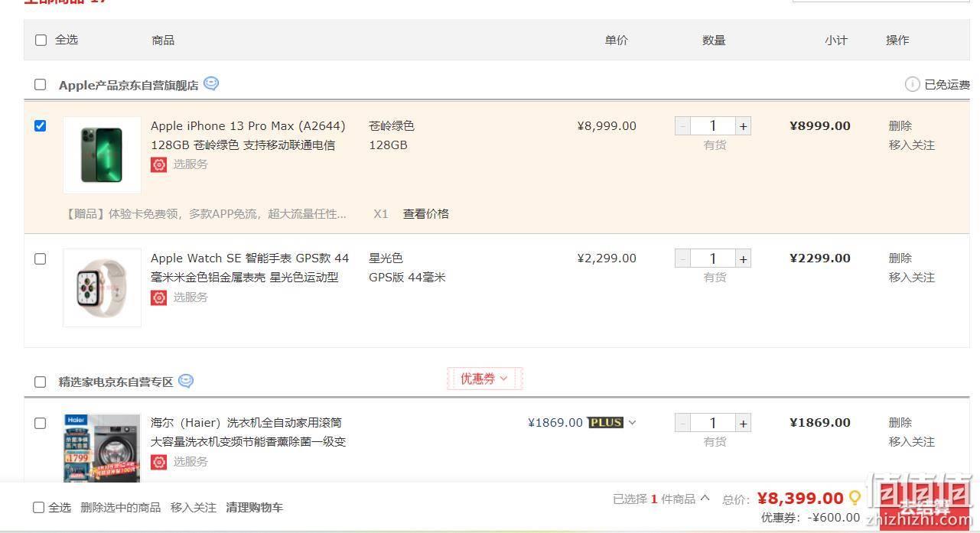This screenshot has height=533, width=980.
Task: Click the red service icon for Apple Watch SE
Action: pyautogui.click(x=158, y=297)
